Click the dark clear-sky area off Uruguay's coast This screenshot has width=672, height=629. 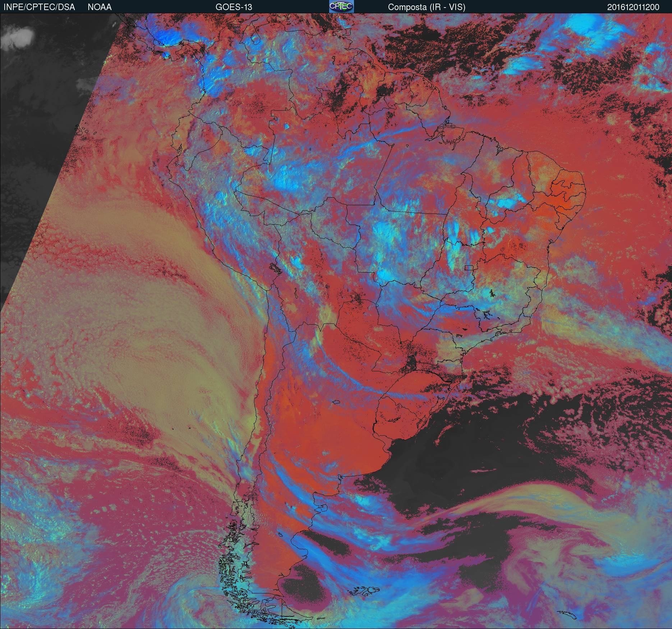467,449
